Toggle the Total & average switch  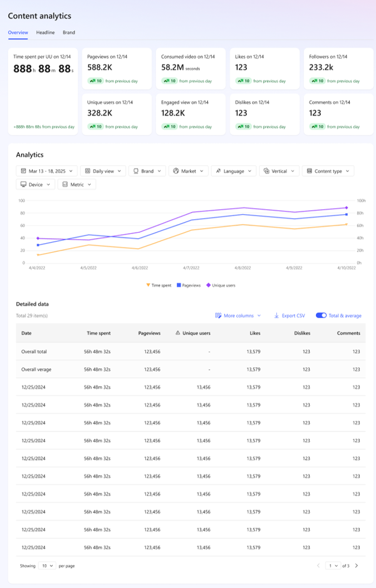(x=321, y=315)
